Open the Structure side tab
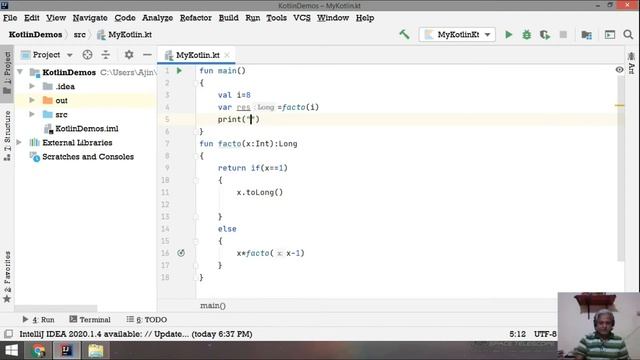The width and height of the screenshot is (640, 360). pos(7,136)
